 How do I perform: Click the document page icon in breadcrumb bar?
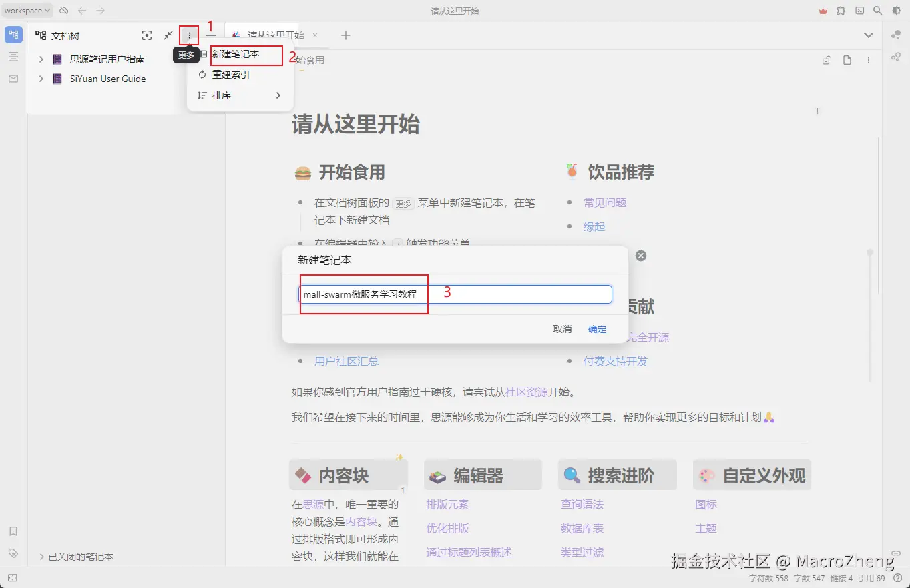point(847,60)
